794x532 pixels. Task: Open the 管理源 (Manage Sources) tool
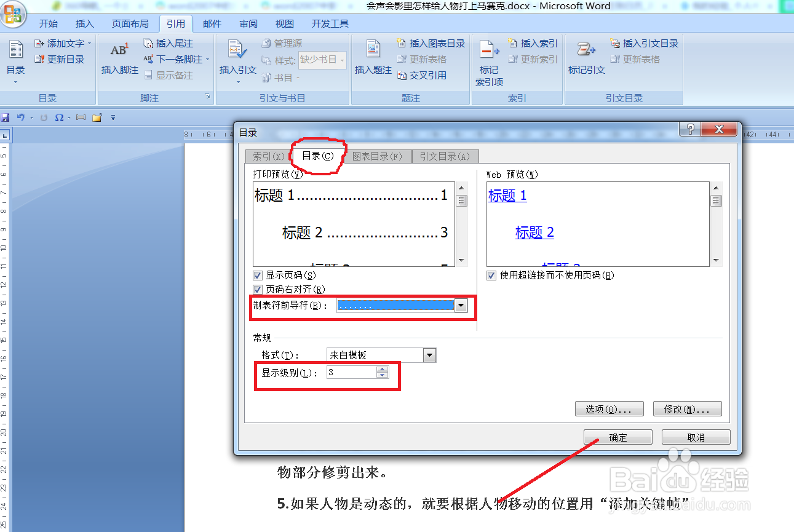283,43
